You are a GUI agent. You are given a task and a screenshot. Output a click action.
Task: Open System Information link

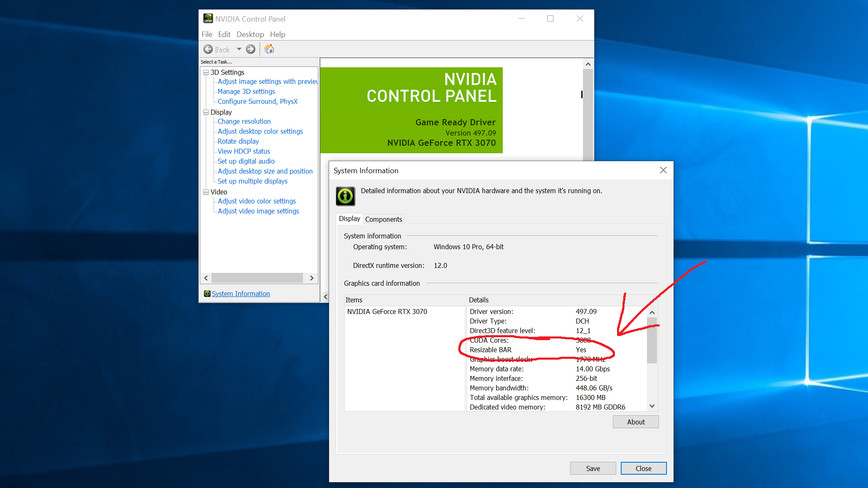[241, 293]
